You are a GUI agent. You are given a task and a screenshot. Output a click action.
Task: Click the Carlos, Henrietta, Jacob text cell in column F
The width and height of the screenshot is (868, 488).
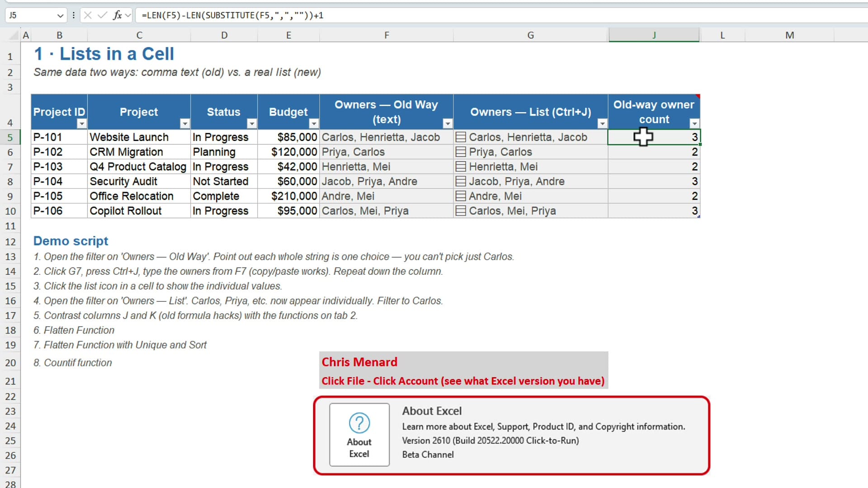387,137
